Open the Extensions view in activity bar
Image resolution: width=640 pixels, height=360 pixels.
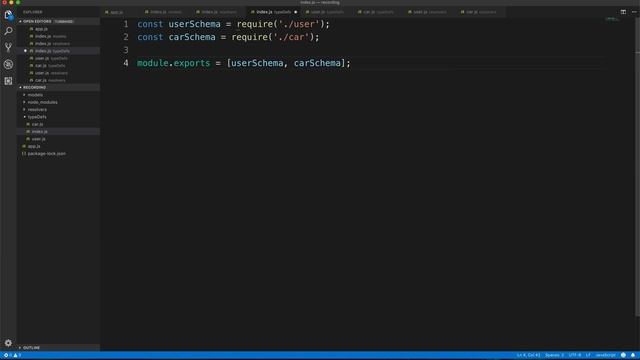tap(8, 81)
